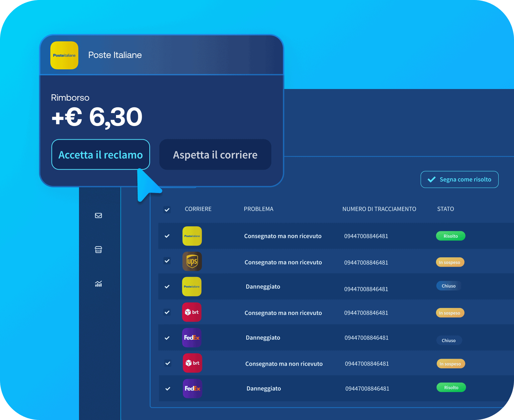Image resolution: width=514 pixels, height=420 pixels.
Task: Click the FedEx logo in the Chiuso row
Action: tap(192, 338)
